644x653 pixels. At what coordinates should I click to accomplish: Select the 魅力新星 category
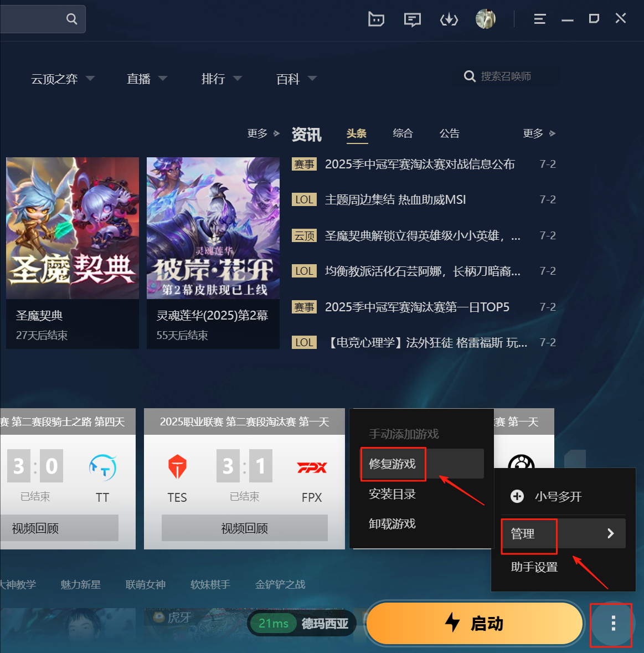[80, 584]
